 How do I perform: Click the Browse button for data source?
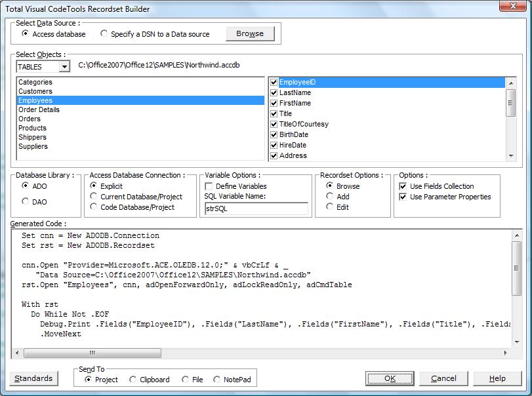249,33
